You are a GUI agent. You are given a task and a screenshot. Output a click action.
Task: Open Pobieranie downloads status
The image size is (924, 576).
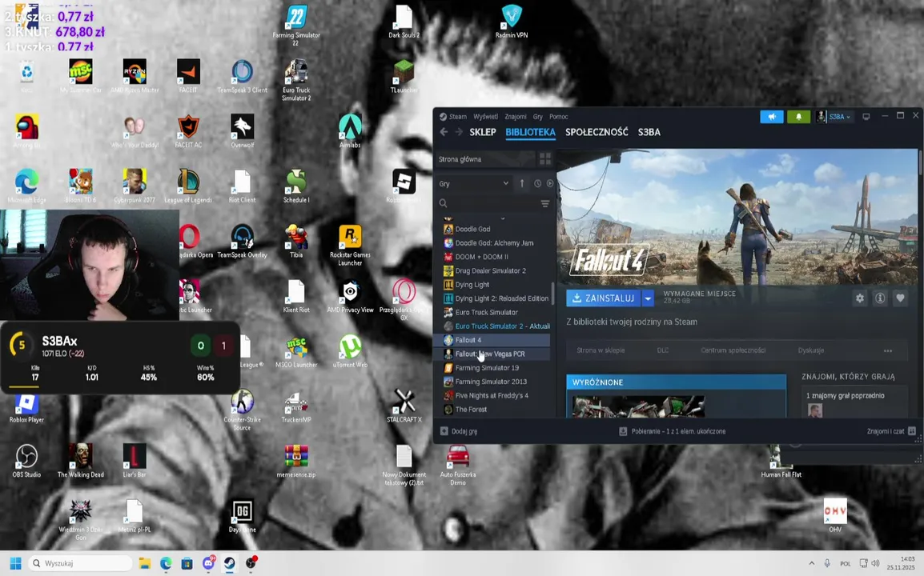click(x=673, y=431)
